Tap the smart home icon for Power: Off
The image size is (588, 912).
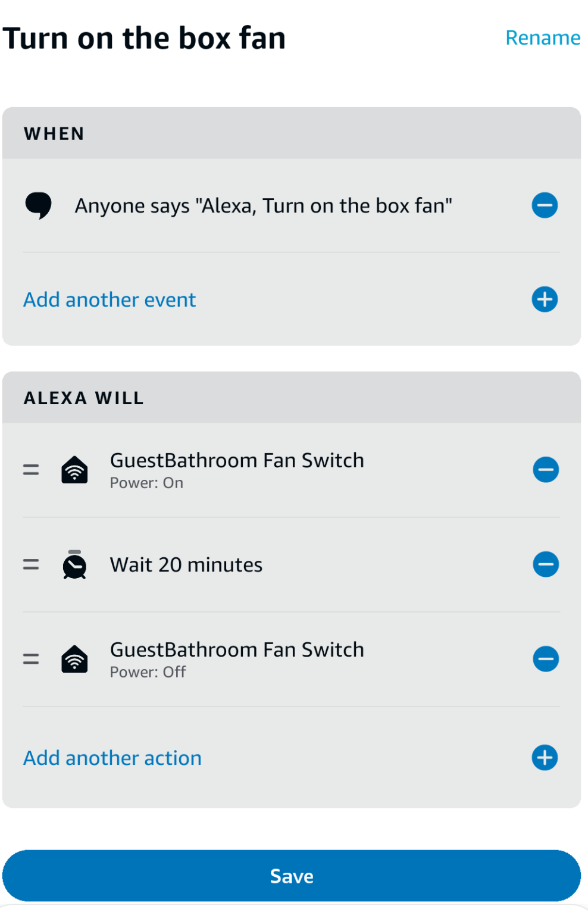point(74,659)
